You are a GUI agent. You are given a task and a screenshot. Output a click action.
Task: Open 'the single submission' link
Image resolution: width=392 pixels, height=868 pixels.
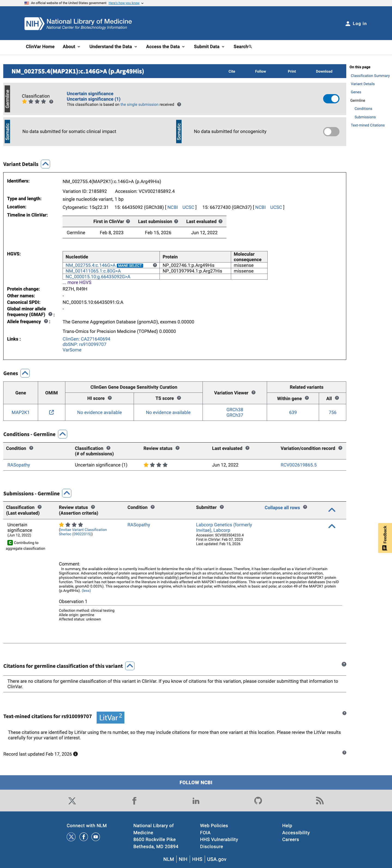click(x=139, y=104)
